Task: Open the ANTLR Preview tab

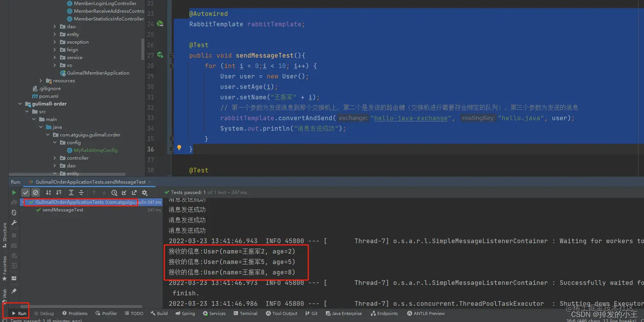Action: (426, 313)
